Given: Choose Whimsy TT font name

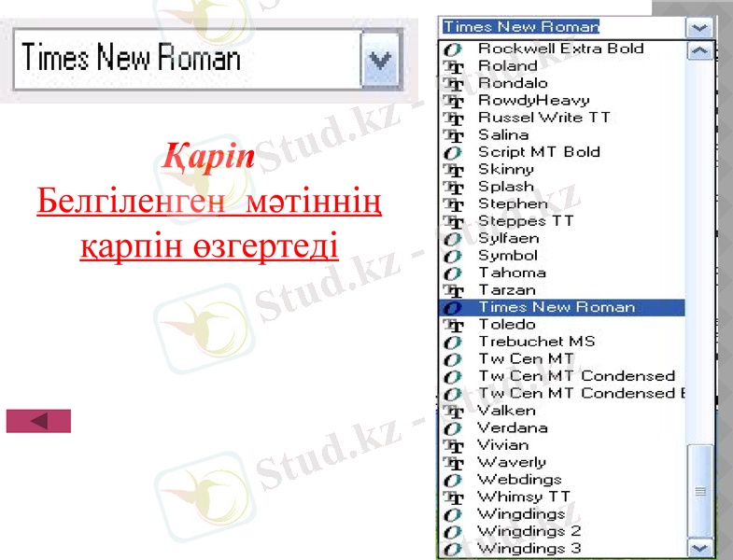Looking at the screenshot, I should point(524,497).
